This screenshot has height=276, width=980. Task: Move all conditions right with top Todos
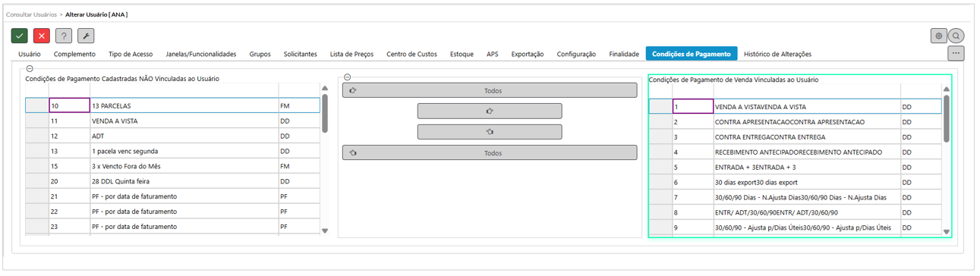point(490,90)
